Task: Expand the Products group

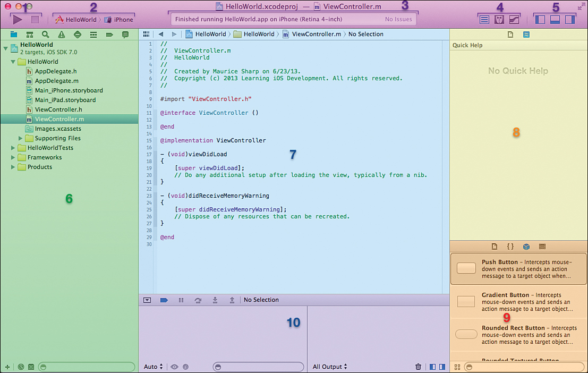Action: point(13,167)
